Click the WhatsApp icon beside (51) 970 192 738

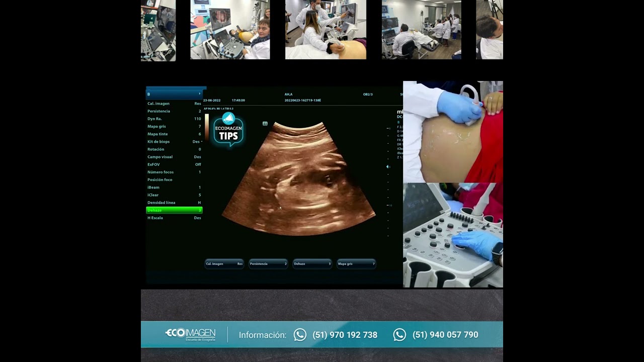300,335
